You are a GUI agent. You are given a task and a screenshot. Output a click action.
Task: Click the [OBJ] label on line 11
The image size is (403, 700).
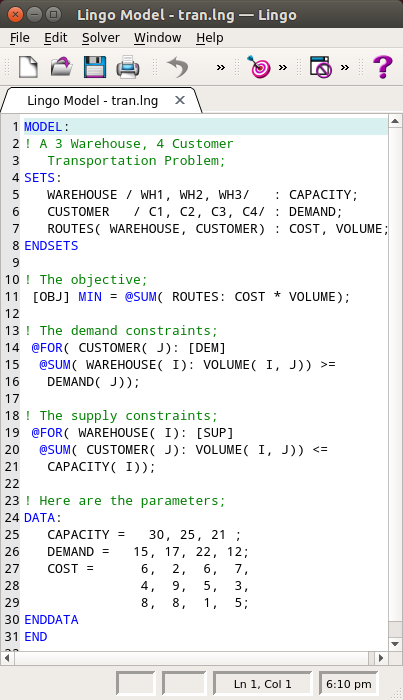pos(51,296)
